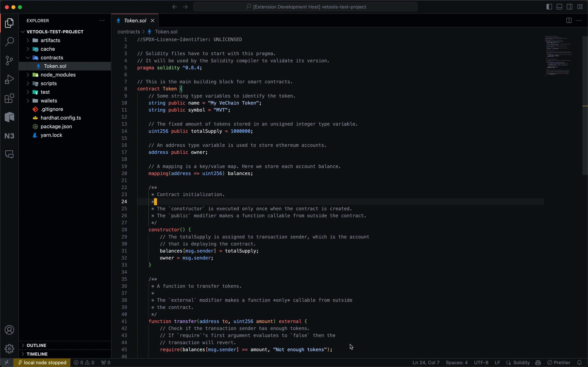Toggle the primary side bar visibility
The height and width of the screenshot is (367, 588).
[549, 7]
